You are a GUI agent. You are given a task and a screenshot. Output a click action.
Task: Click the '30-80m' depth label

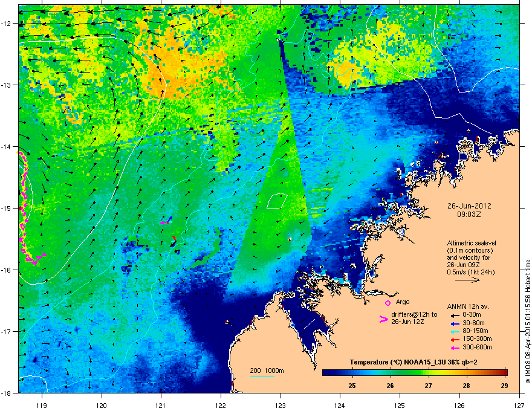(473, 323)
